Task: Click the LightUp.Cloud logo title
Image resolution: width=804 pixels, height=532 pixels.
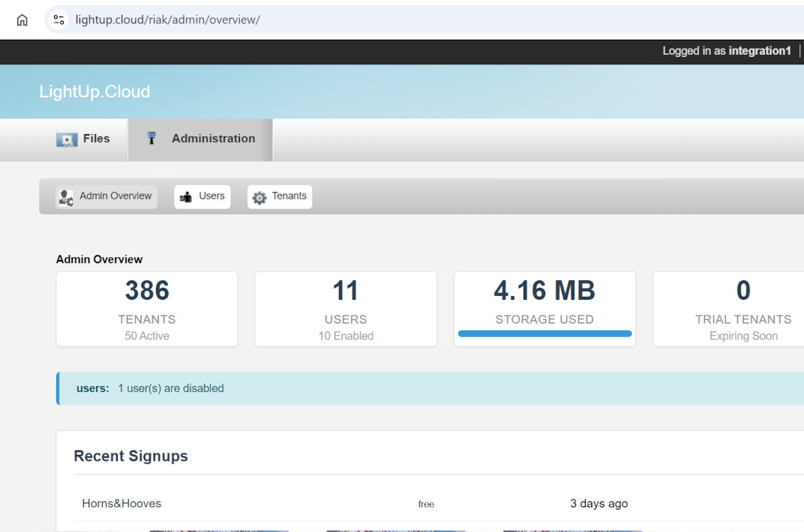Action: point(94,91)
